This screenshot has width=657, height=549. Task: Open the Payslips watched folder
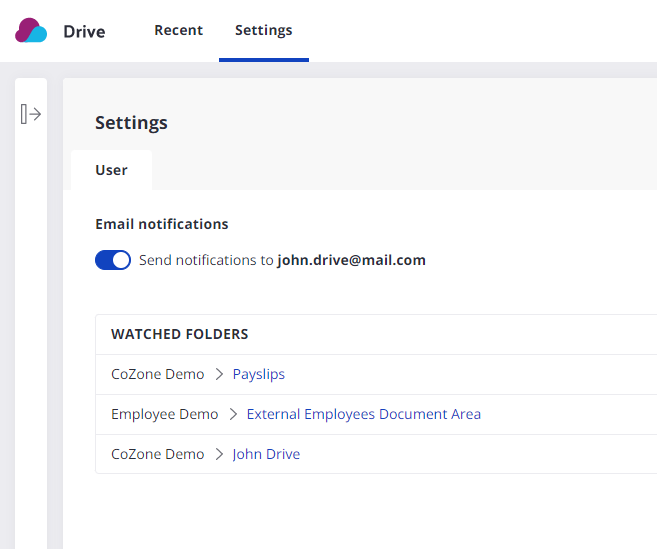(x=259, y=374)
